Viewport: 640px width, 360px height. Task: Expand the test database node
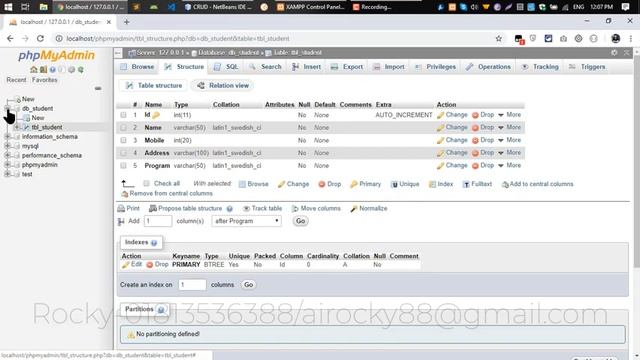click(7, 174)
